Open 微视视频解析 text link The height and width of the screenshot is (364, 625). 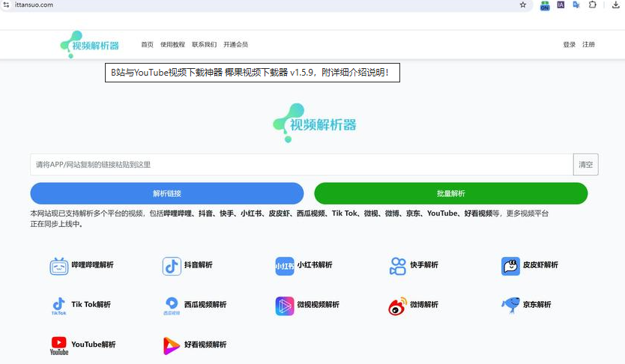click(318, 305)
